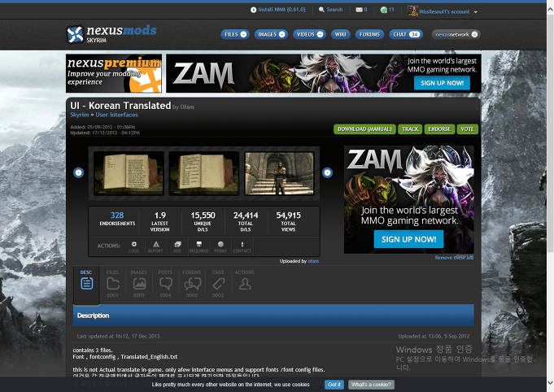Viewport: 554px width, 392px height.
Task: Click the 54,915 total views stat
Action: [x=288, y=221]
